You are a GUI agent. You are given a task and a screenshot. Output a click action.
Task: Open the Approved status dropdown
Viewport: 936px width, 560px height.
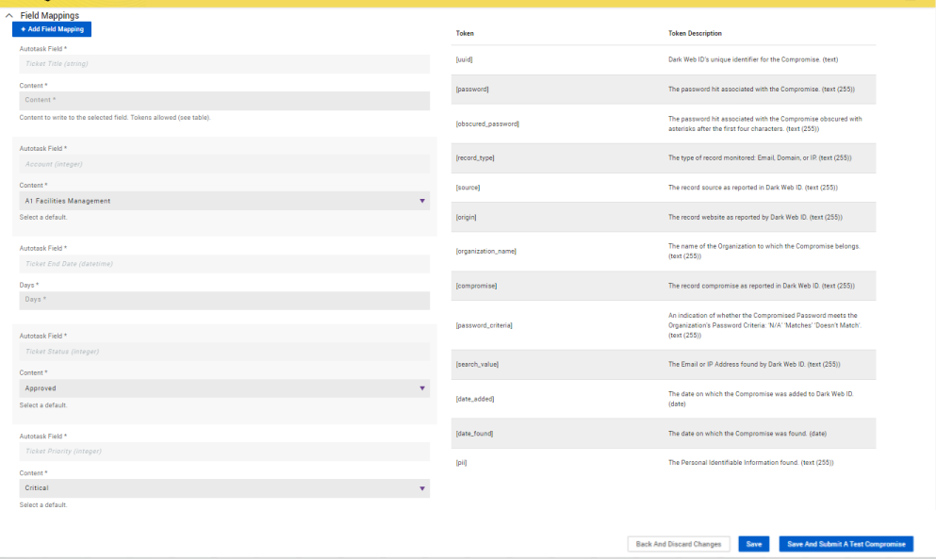(x=224, y=388)
